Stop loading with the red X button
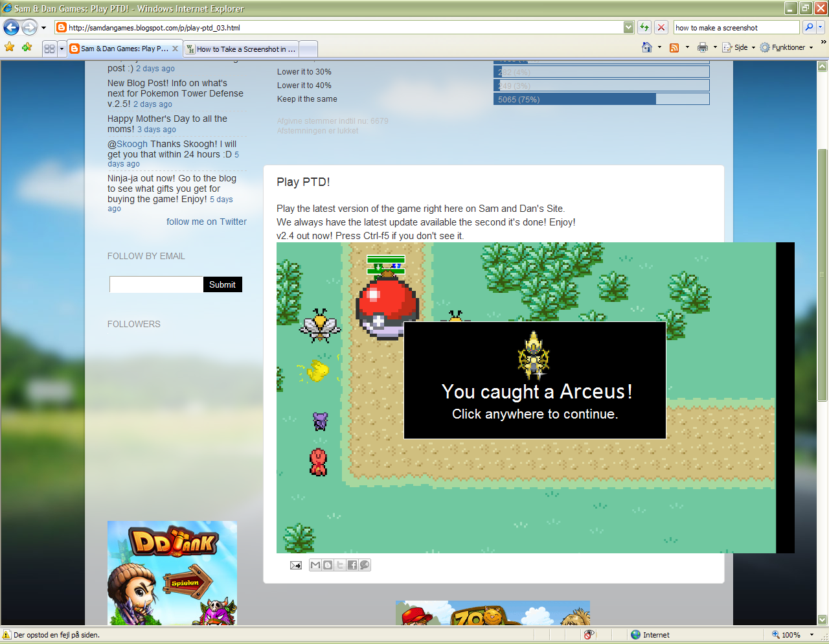Image resolution: width=829 pixels, height=644 pixels. point(661,27)
